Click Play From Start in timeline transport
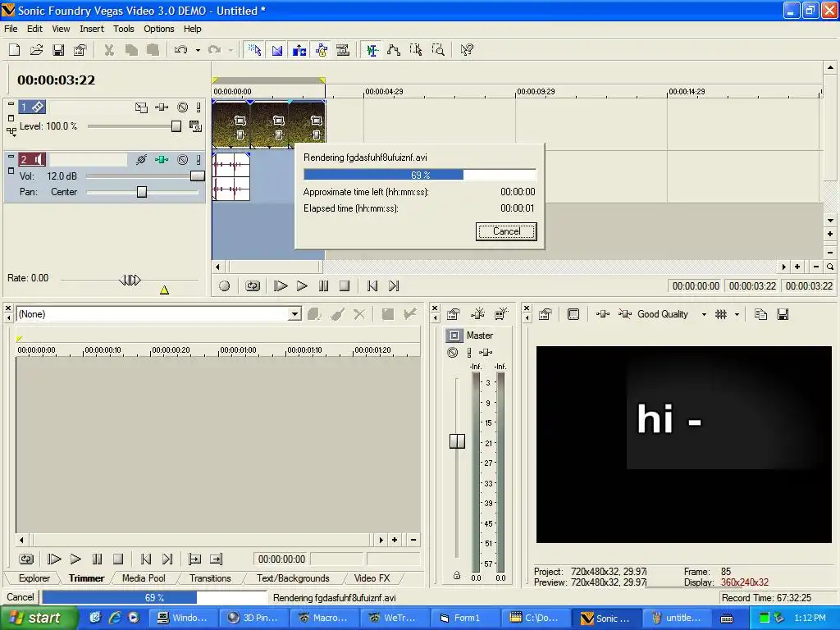 [281, 286]
